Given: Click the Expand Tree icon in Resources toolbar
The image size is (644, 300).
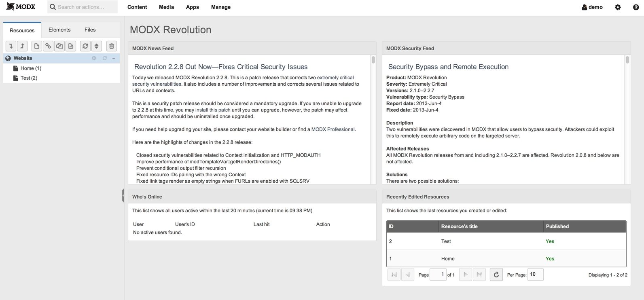Looking at the screenshot, I should click(x=11, y=46).
